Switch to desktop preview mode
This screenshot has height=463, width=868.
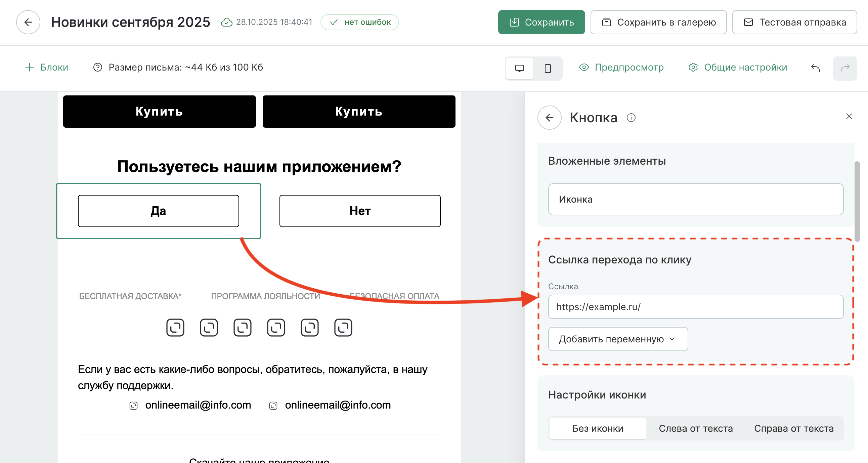[519, 69]
